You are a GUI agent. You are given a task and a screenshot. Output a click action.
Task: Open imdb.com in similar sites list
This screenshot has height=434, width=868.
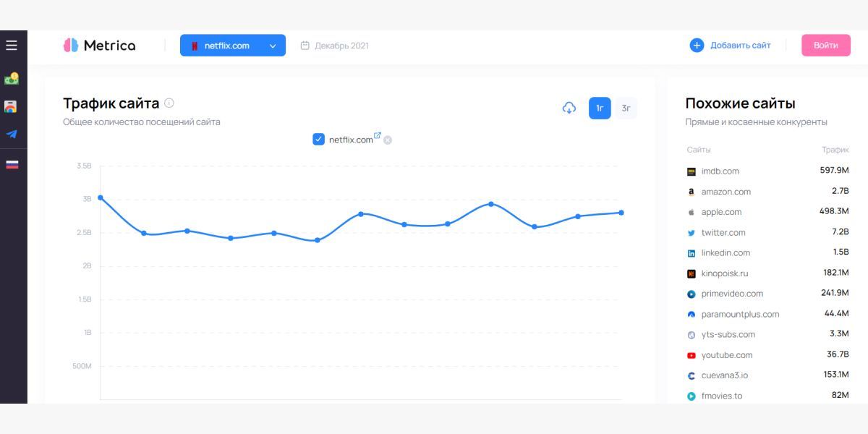click(720, 171)
